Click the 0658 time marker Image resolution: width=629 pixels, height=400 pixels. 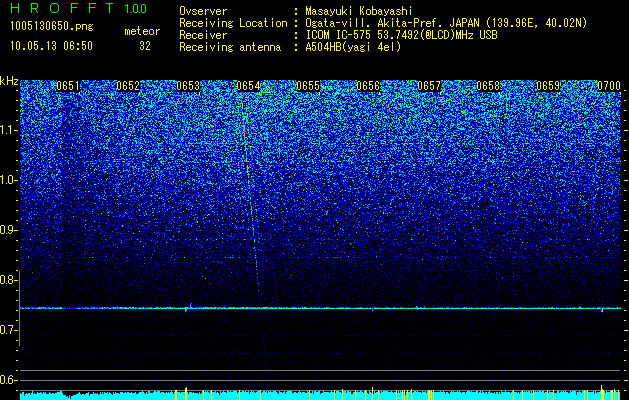coord(489,86)
